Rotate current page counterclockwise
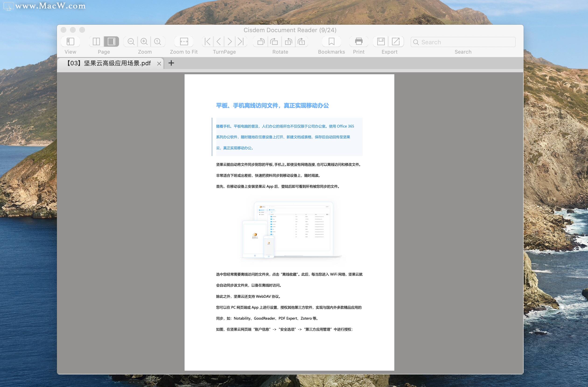The height and width of the screenshot is (387, 588). point(288,41)
